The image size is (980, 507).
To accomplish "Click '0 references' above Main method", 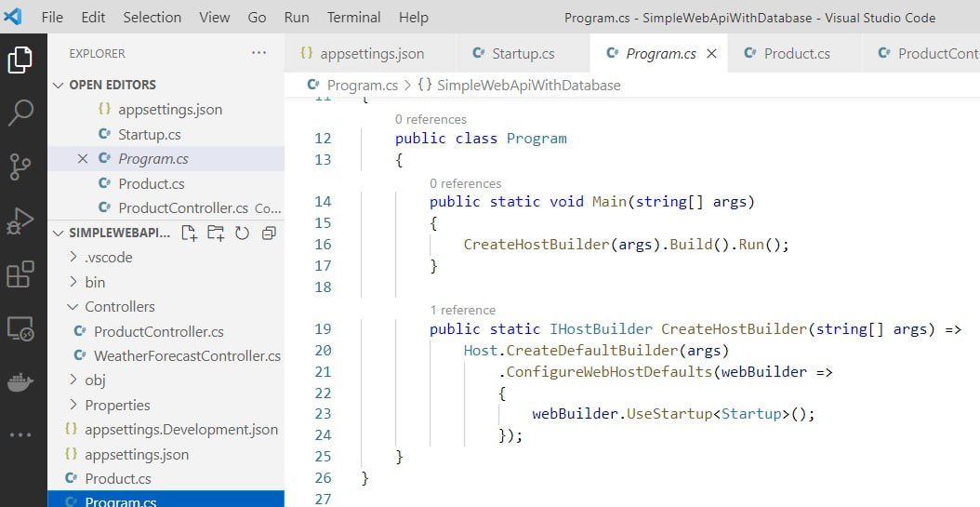I will point(465,184).
